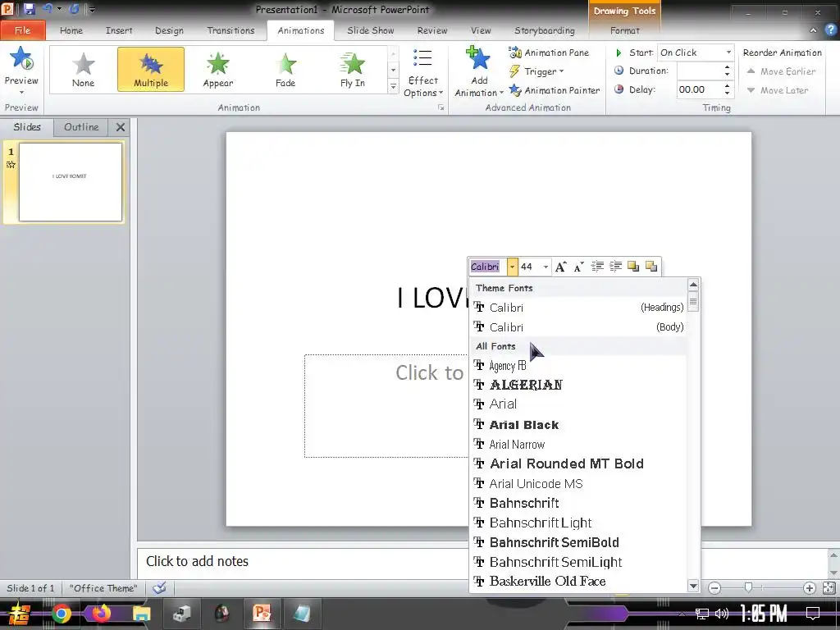Increase the Duration with the up stepper
Viewport: 840px width, 630px height.
727,67
